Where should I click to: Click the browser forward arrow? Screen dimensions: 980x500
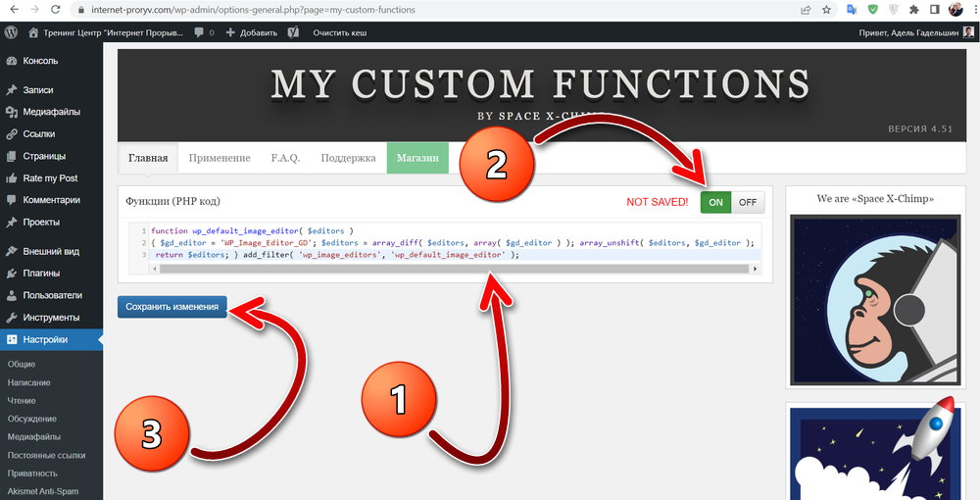tap(35, 10)
